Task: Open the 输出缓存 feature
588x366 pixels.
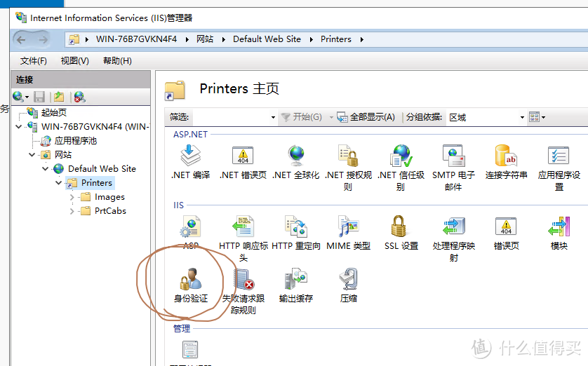Action: point(296,285)
